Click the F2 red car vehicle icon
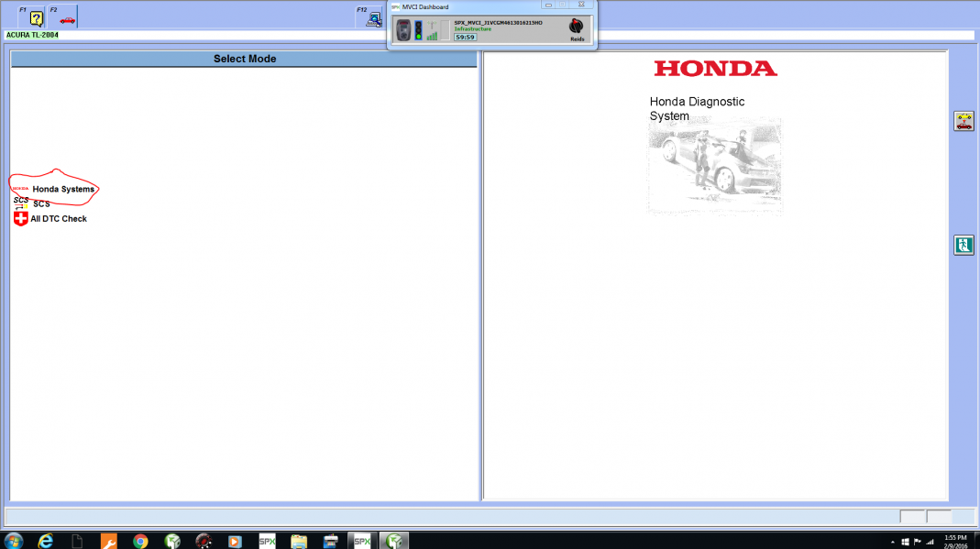Screen dimensions: 980x549 point(67,20)
